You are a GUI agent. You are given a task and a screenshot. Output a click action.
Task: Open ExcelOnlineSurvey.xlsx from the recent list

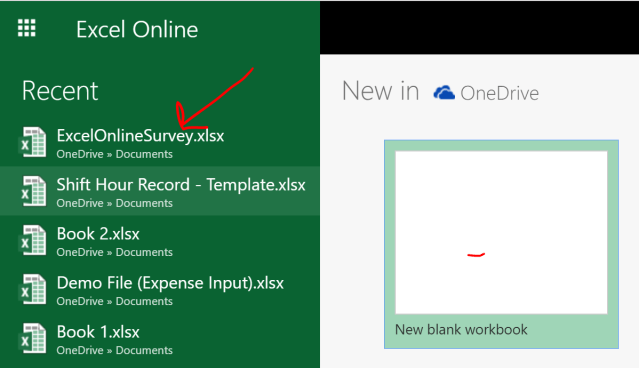pos(140,136)
